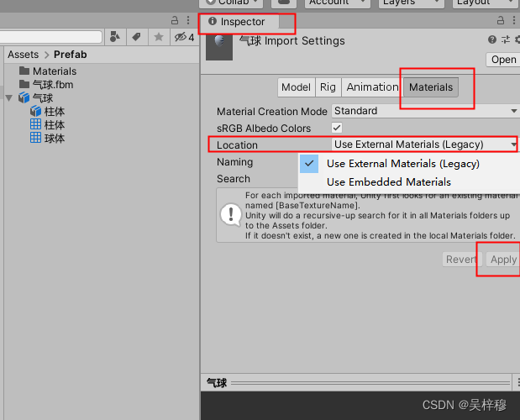Open the Layers dropdown
The width and height of the screenshot is (520, 420).
412,3
